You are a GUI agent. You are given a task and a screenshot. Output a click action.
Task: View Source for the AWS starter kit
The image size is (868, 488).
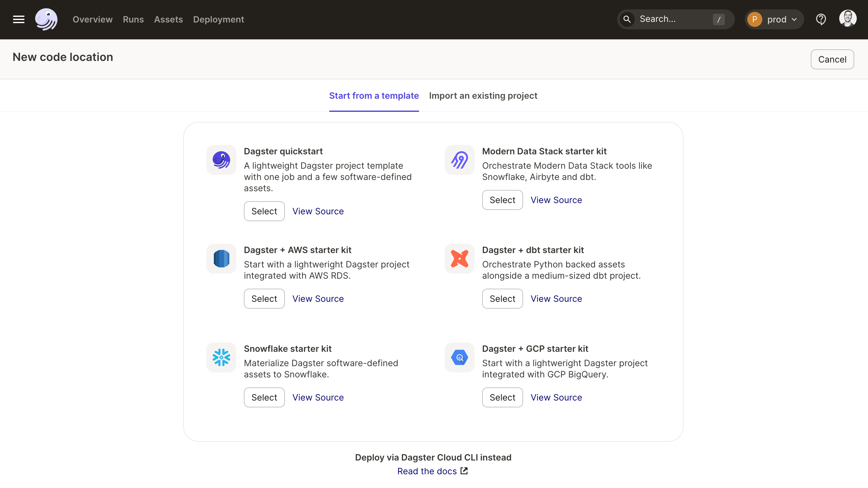click(x=318, y=299)
